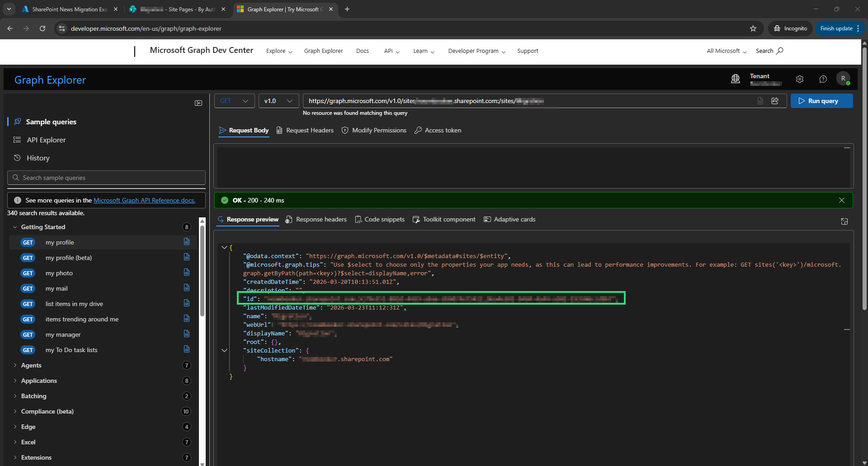Select the History sidebar item
The height and width of the screenshot is (466, 868).
[38, 158]
